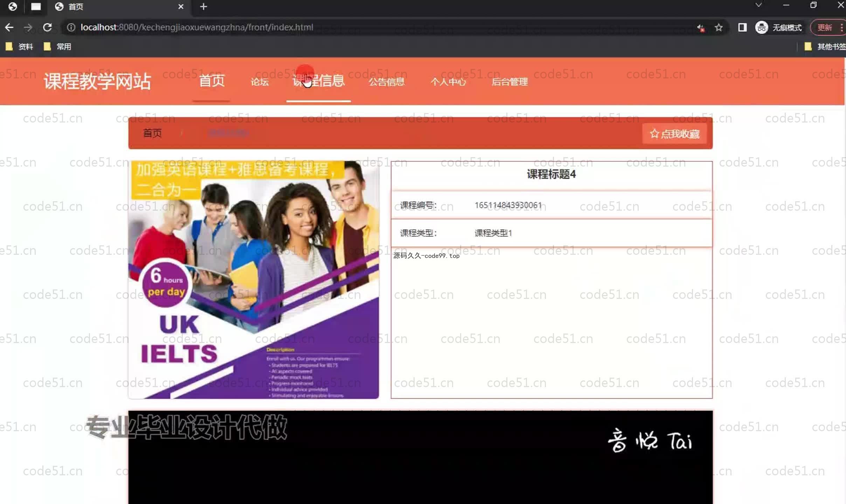Open the 后台管理 nav menu item
Viewport: 846px width, 504px height.
click(x=509, y=82)
